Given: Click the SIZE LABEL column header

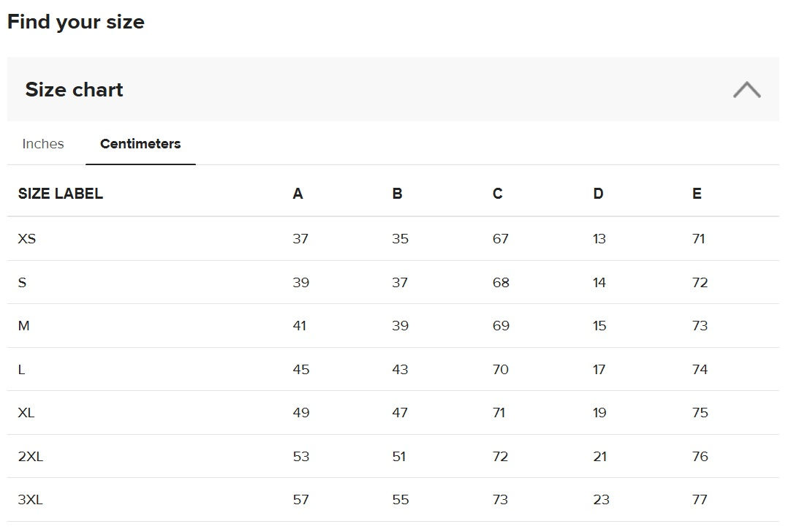Looking at the screenshot, I should tap(60, 194).
